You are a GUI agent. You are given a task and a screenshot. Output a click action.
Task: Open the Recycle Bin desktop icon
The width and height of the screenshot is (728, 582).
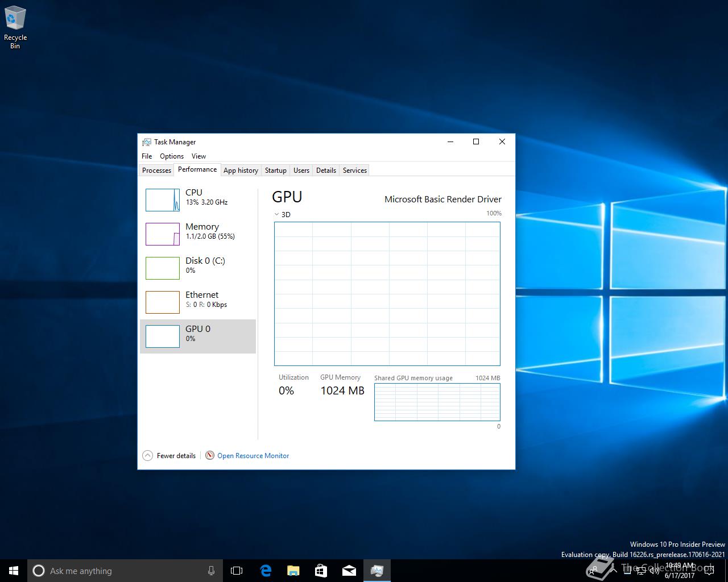click(x=15, y=28)
